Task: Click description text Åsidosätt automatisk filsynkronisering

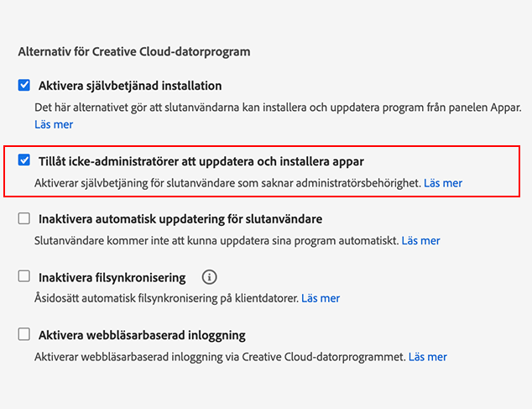Action: coord(166,298)
